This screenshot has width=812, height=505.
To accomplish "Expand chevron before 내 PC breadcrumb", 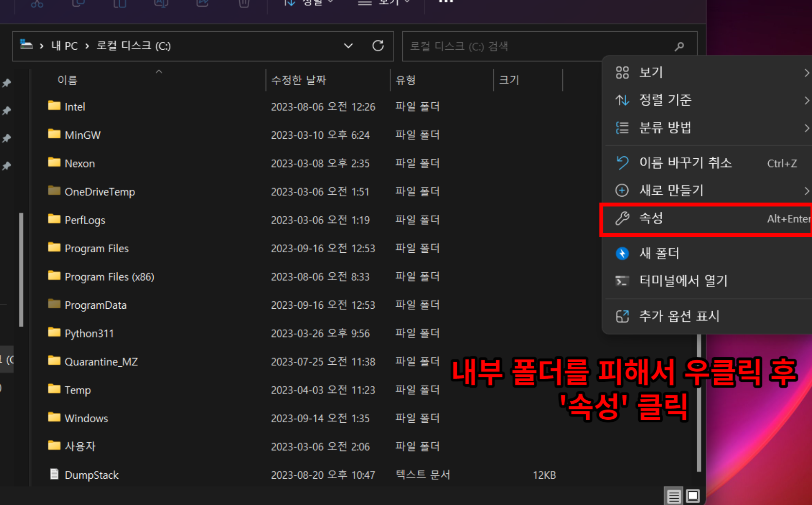I will pos(41,46).
